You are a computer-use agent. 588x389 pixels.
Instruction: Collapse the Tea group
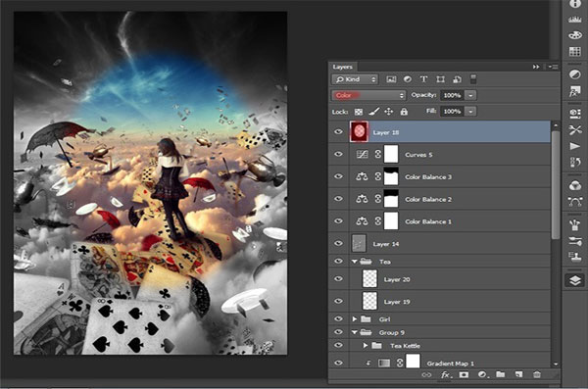point(355,262)
